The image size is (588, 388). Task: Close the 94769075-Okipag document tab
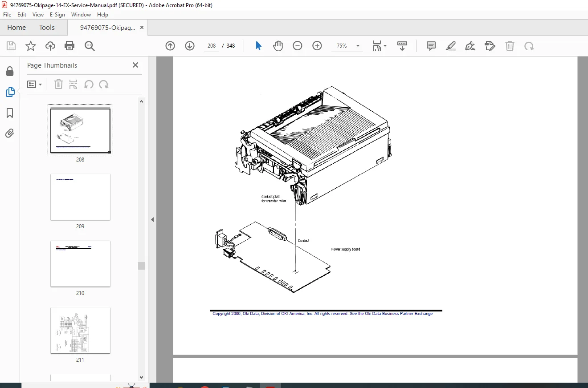pos(142,28)
